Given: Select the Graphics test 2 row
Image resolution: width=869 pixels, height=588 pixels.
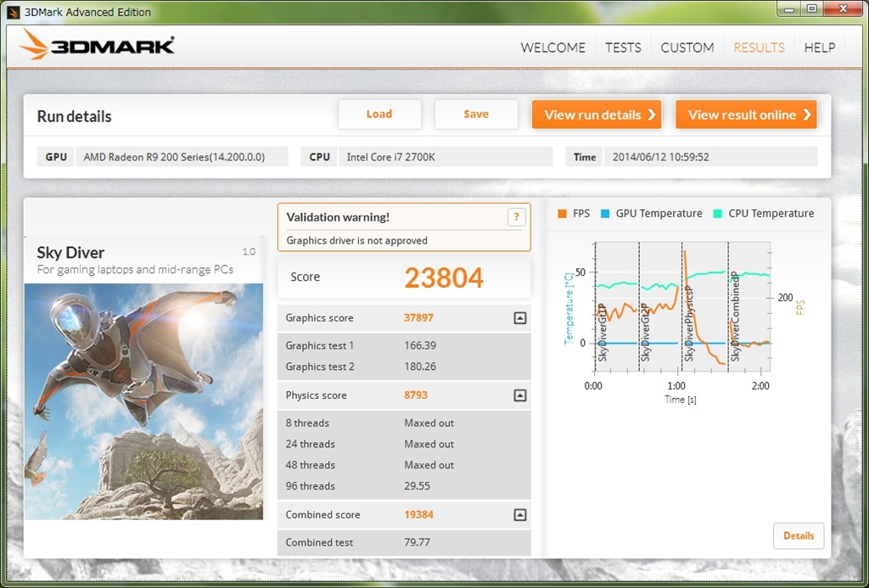Looking at the screenshot, I should pos(404,367).
